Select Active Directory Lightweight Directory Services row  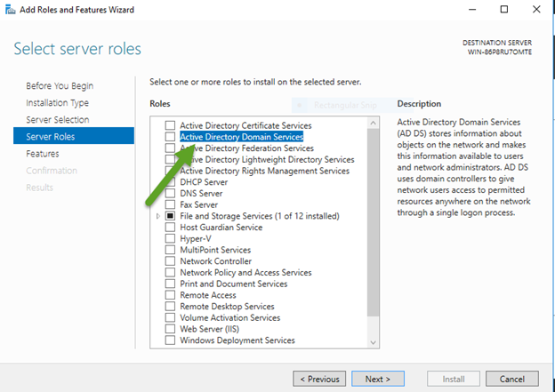267,159
